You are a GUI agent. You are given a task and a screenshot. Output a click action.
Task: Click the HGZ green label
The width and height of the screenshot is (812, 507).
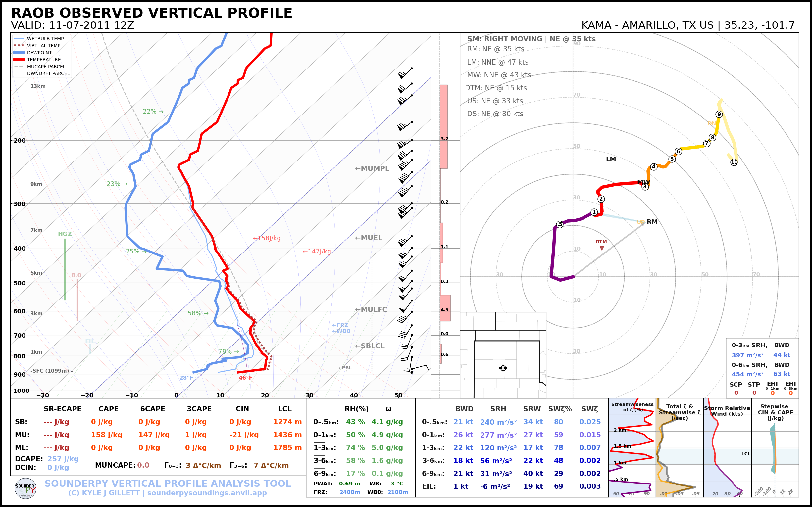[65, 234]
